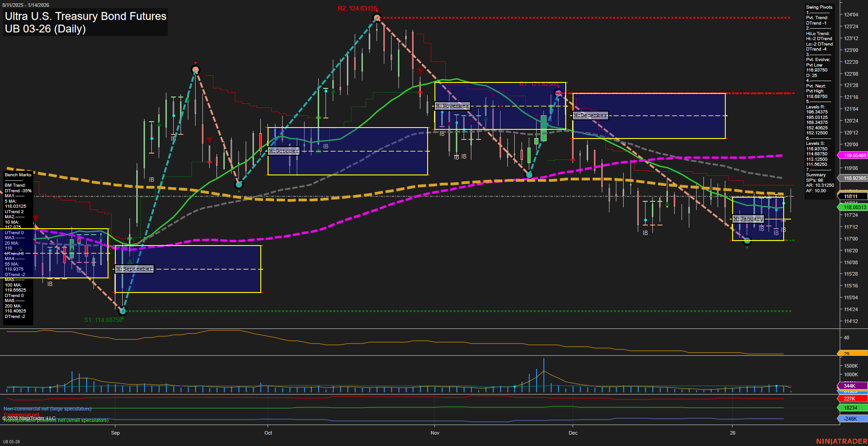Click the 8/11/2025 - 1/14/2026 date range label
The width and height of the screenshot is (868, 446).
coord(24,5)
